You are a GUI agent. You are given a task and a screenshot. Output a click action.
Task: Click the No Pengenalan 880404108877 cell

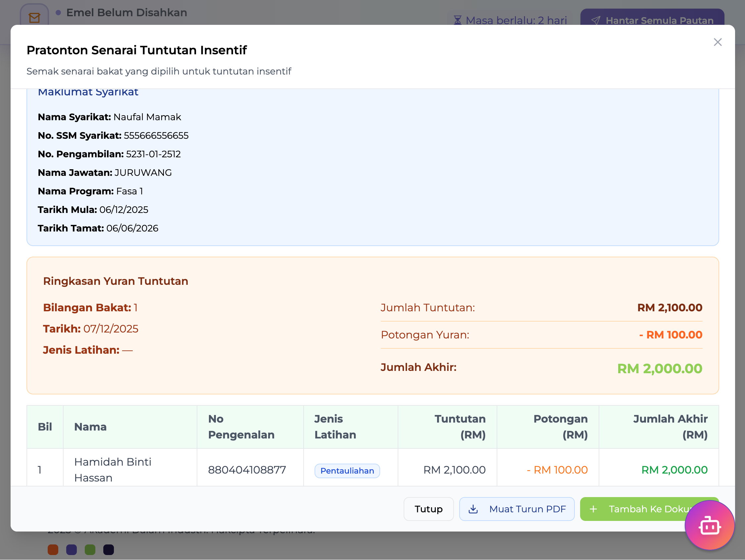click(x=247, y=470)
